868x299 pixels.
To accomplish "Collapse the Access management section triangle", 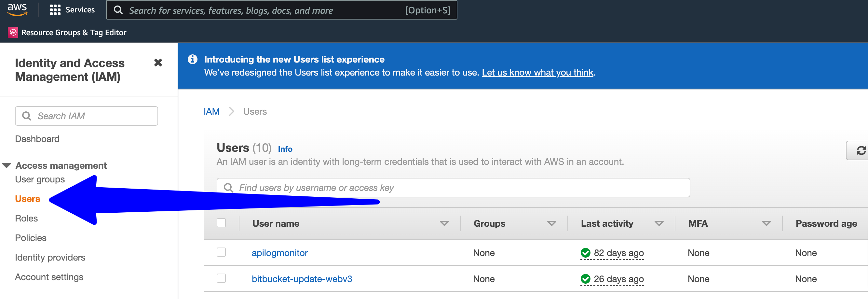I will (x=7, y=165).
